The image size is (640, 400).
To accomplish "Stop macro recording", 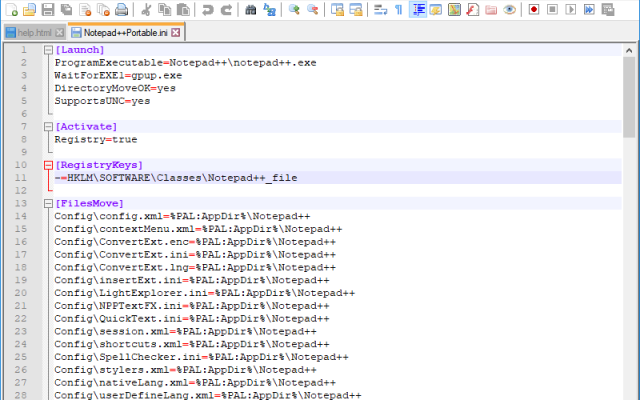I will [x=552, y=9].
